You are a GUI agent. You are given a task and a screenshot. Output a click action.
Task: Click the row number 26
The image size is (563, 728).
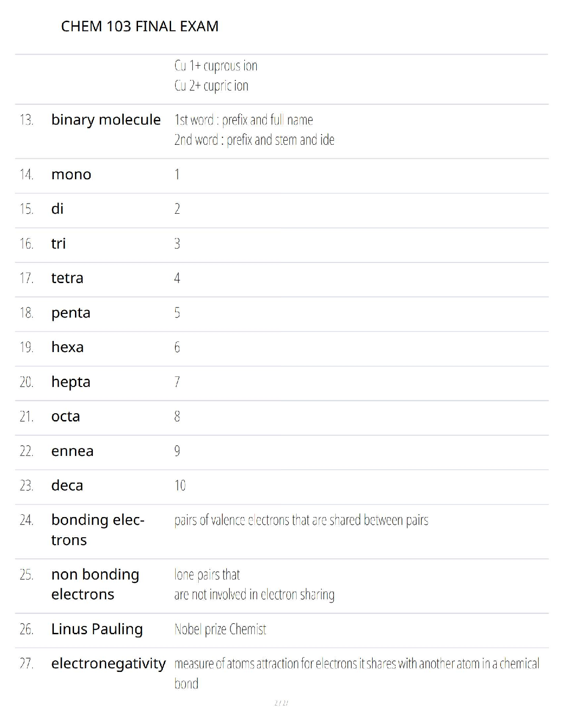click(x=26, y=629)
